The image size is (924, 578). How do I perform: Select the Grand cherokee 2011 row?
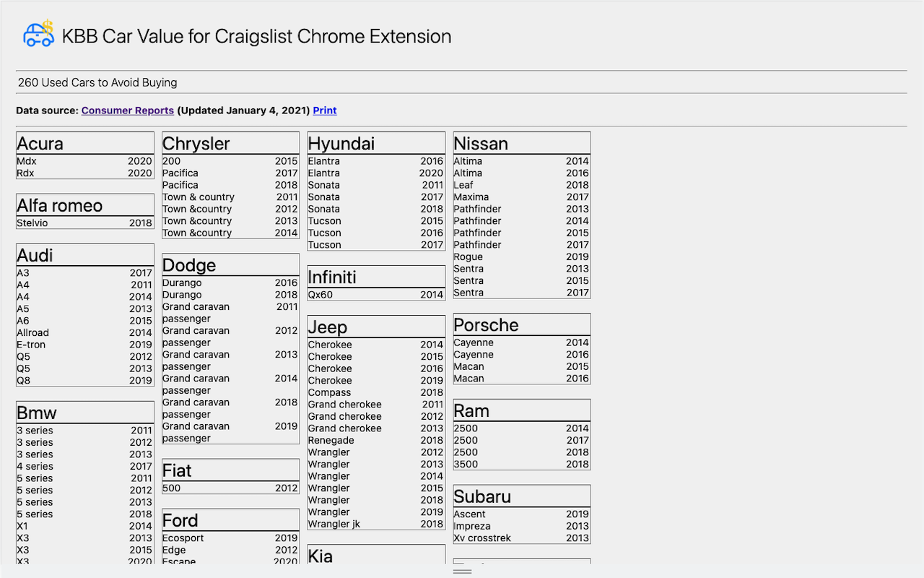(x=377, y=405)
